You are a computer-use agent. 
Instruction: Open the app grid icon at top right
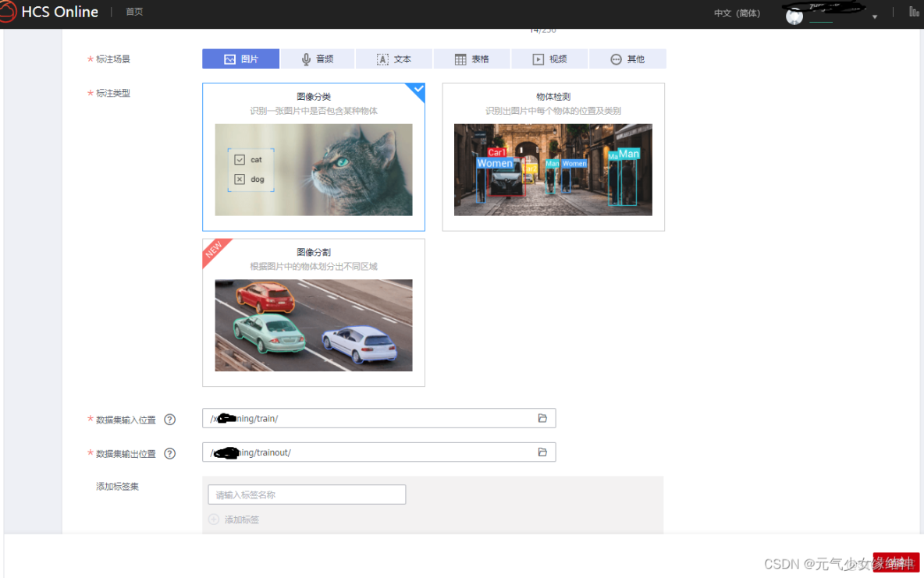(914, 12)
